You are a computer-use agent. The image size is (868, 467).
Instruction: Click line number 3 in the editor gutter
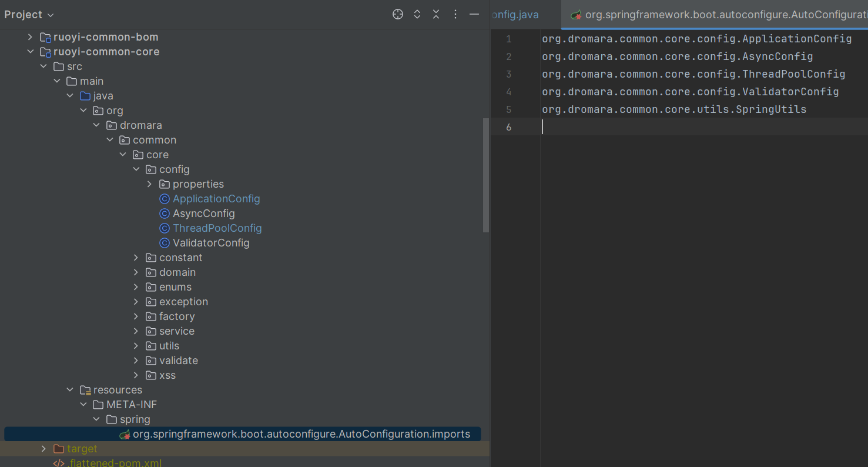coord(509,74)
